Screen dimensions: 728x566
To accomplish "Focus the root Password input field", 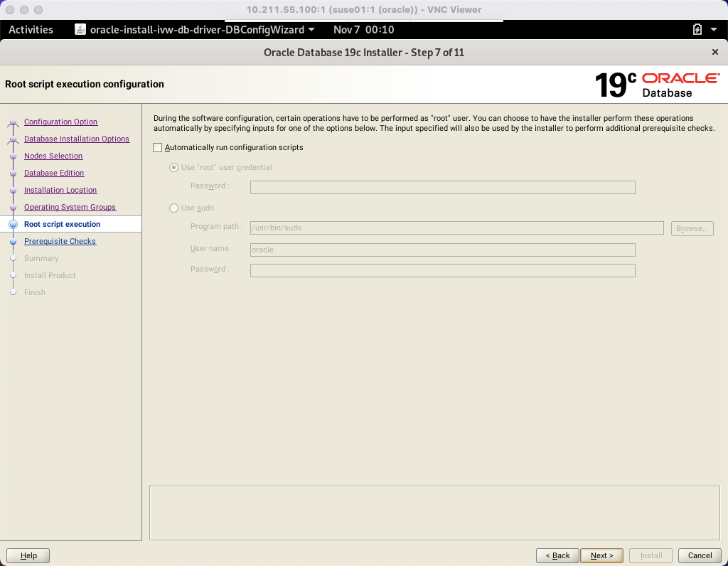I will tap(442, 188).
